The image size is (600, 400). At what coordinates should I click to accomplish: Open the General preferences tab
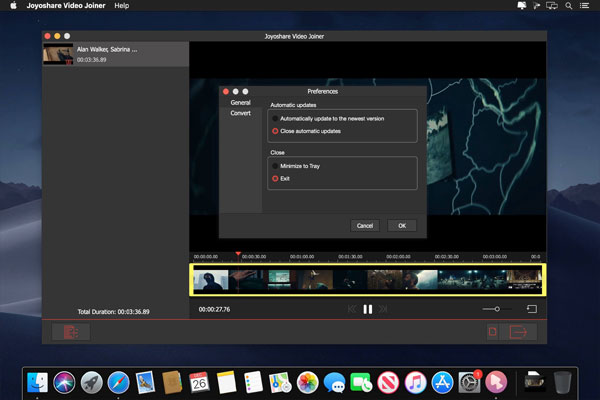pos(241,102)
